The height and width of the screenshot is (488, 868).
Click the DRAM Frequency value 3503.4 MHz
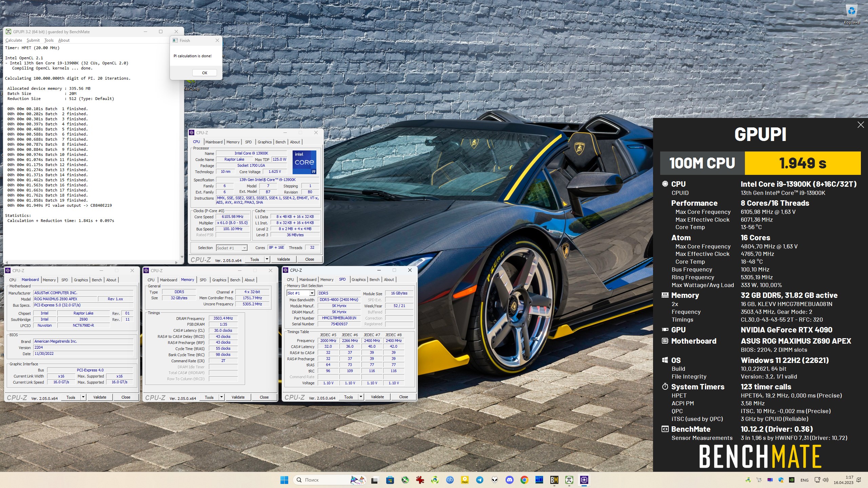pyautogui.click(x=223, y=319)
